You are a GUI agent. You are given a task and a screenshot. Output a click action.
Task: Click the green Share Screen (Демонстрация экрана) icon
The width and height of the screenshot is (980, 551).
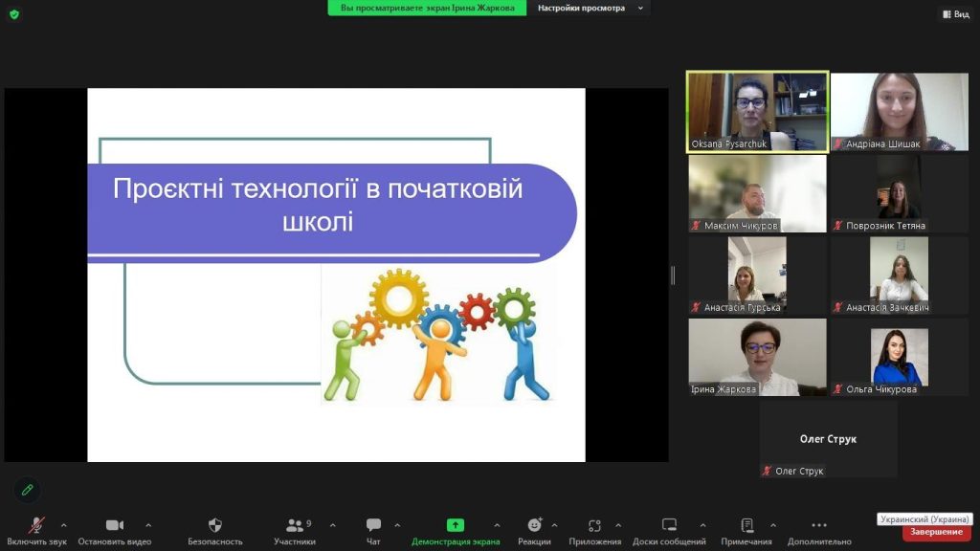tap(456, 525)
